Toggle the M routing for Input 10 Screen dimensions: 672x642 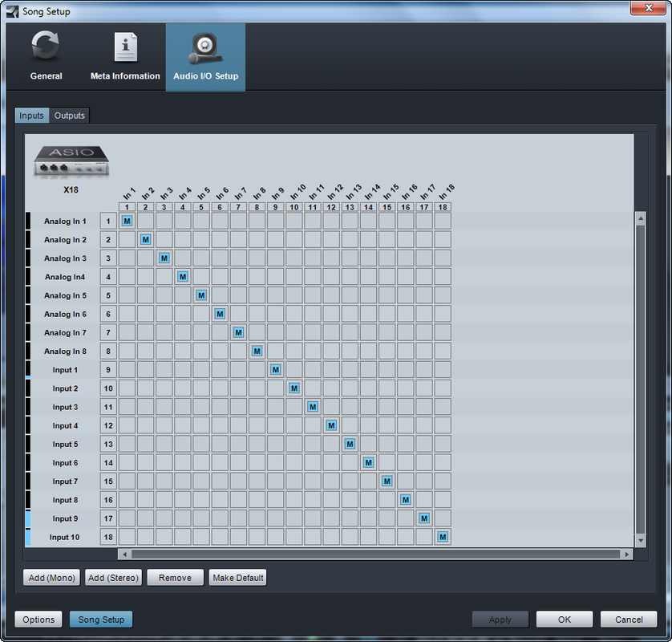pos(443,537)
